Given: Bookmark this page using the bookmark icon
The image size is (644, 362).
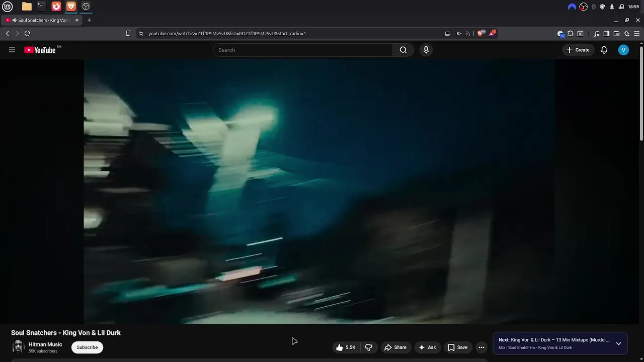Looking at the screenshot, I should (x=128, y=34).
